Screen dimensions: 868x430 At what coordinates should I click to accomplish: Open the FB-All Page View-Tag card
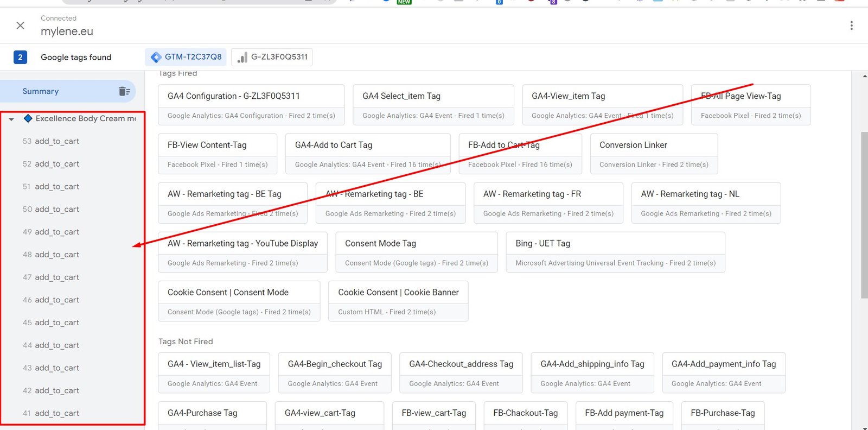tap(751, 105)
